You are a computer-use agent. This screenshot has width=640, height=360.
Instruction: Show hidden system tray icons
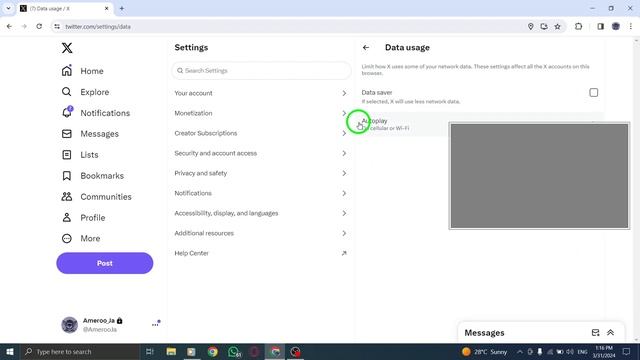pyautogui.click(x=520, y=351)
